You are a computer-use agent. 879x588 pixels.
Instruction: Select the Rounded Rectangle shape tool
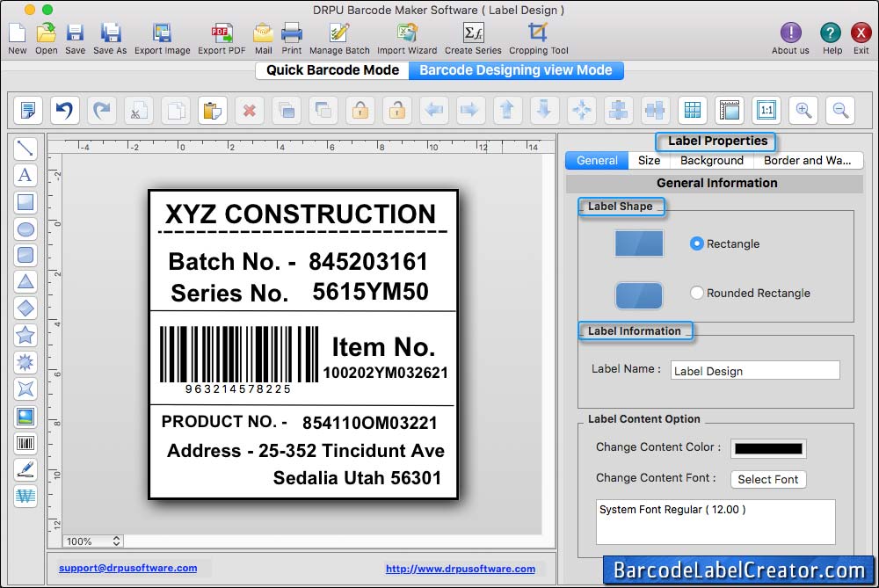(x=25, y=255)
